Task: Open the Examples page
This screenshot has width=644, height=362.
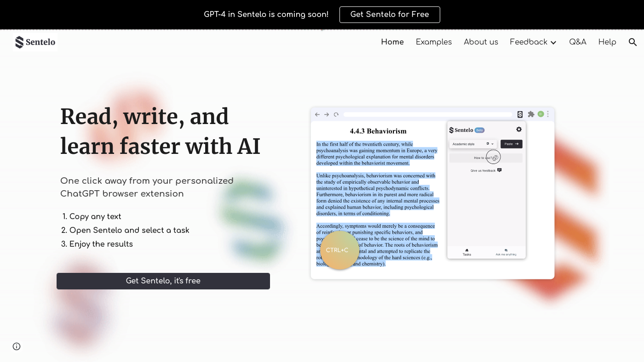Action: [x=434, y=42]
